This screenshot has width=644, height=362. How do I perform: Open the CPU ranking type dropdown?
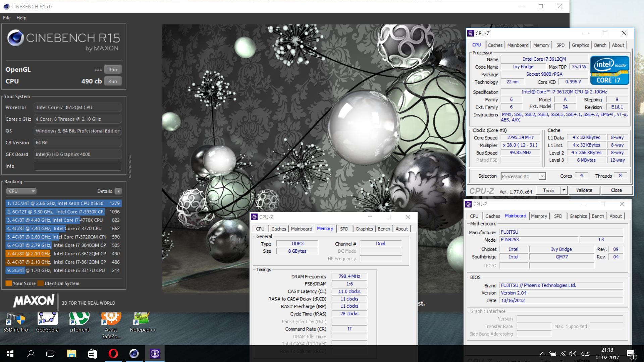pyautogui.click(x=21, y=191)
